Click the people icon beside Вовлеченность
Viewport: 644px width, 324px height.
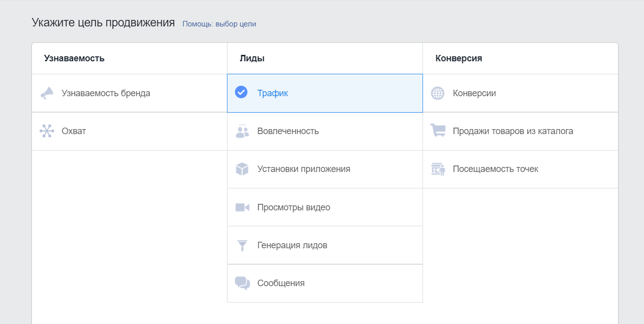pyautogui.click(x=242, y=131)
